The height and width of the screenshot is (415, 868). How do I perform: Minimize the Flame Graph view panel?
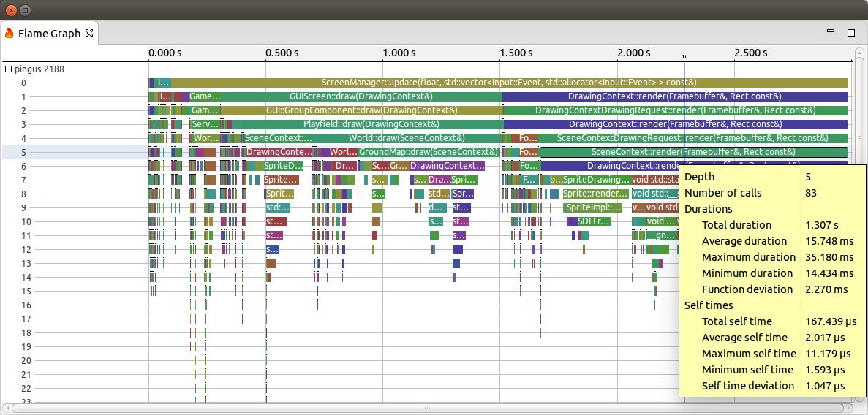(830, 32)
